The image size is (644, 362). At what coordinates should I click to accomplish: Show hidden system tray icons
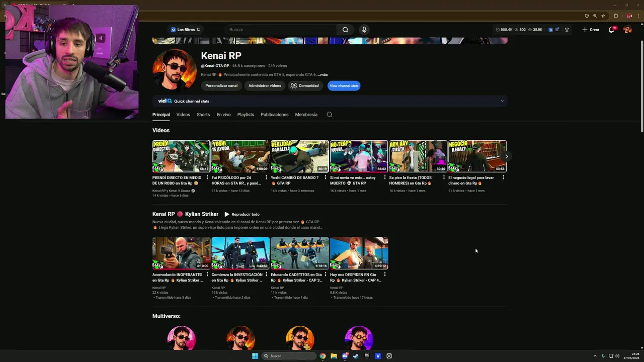pyautogui.click(x=595, y=356)
